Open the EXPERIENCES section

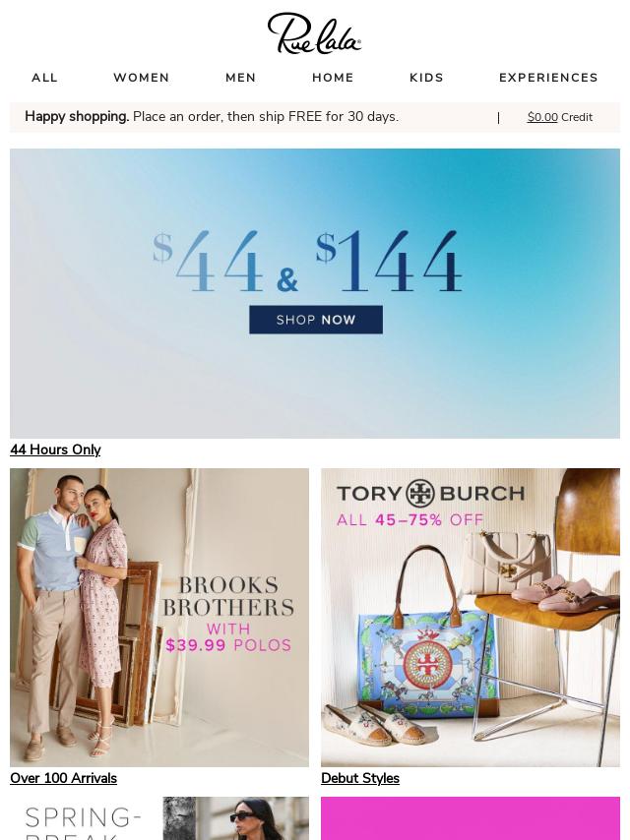[x=548, y=78]
